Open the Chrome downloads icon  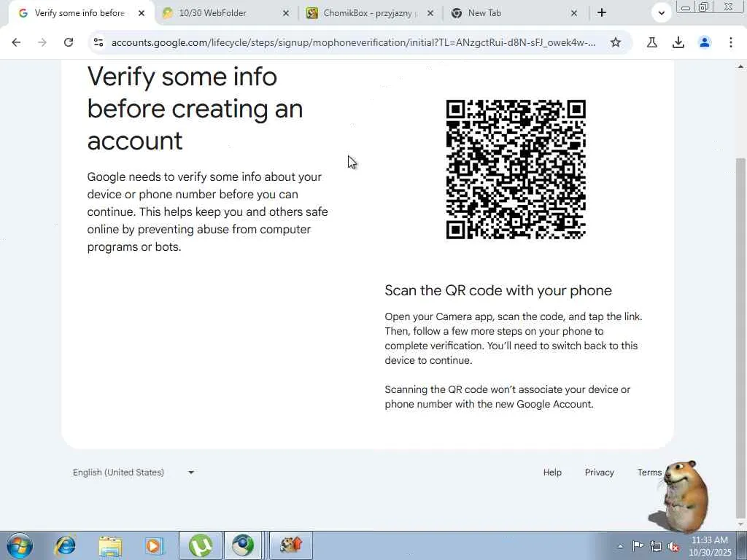(678, 42)
